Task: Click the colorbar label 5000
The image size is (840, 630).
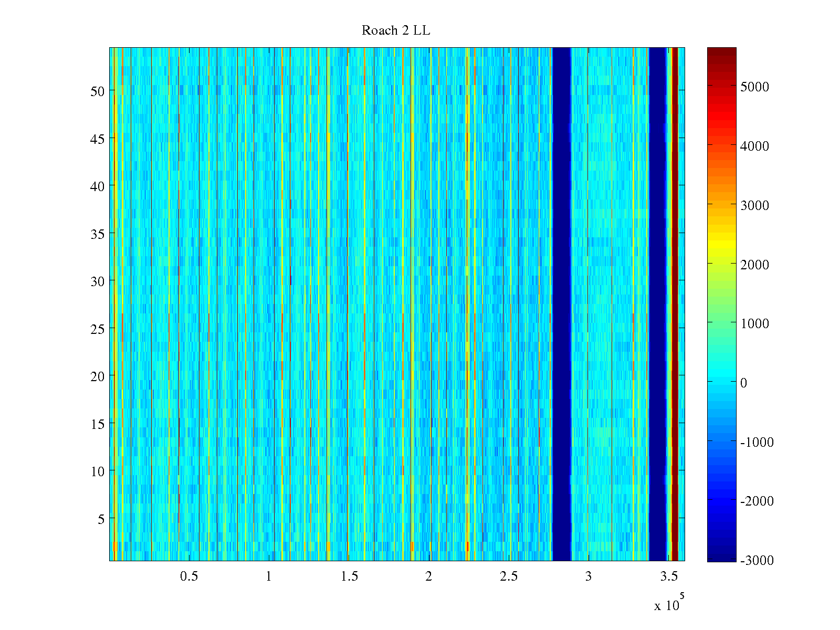Action: 754,87
